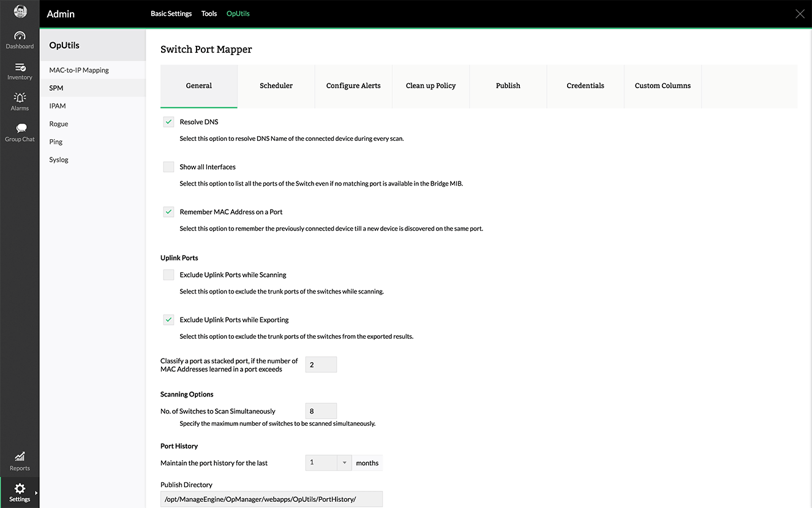Screen dimensions: 812x508
Task: Click the Admin title text
Action: [x=61, y=13]
